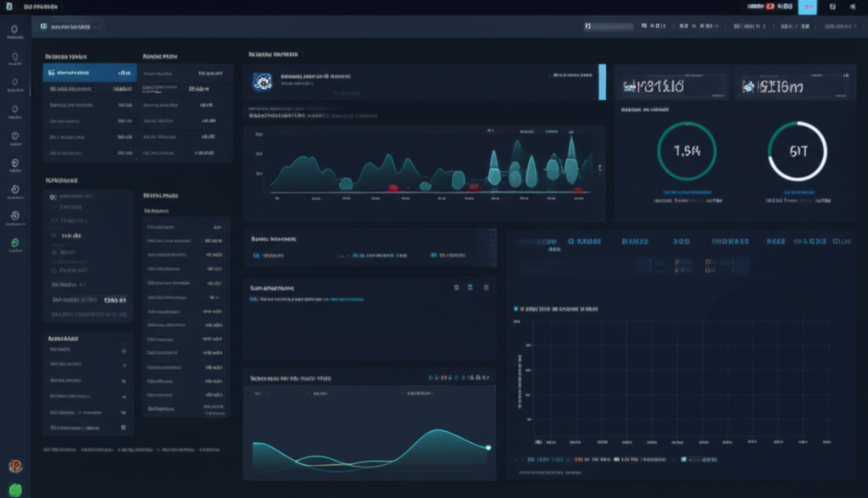Open the green leaf icon at sidebar bottom
The height and width of the screenshot is (498, 868).
[15, 490]
